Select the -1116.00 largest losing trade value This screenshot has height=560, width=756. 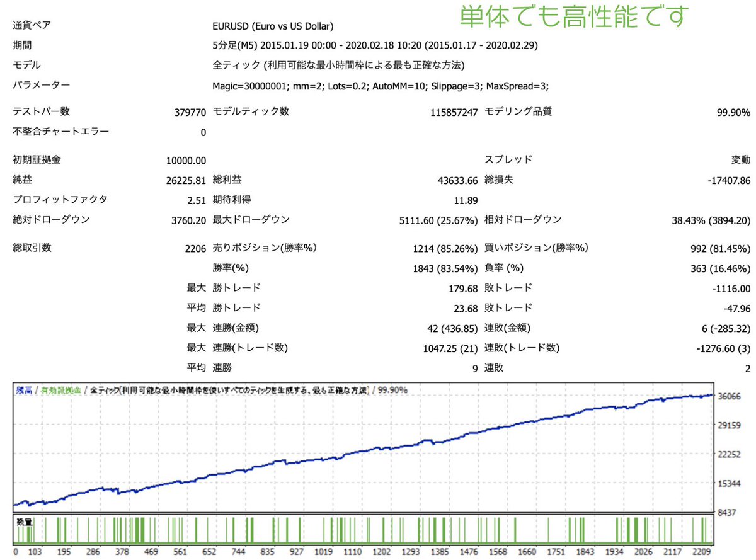point(731,289)
